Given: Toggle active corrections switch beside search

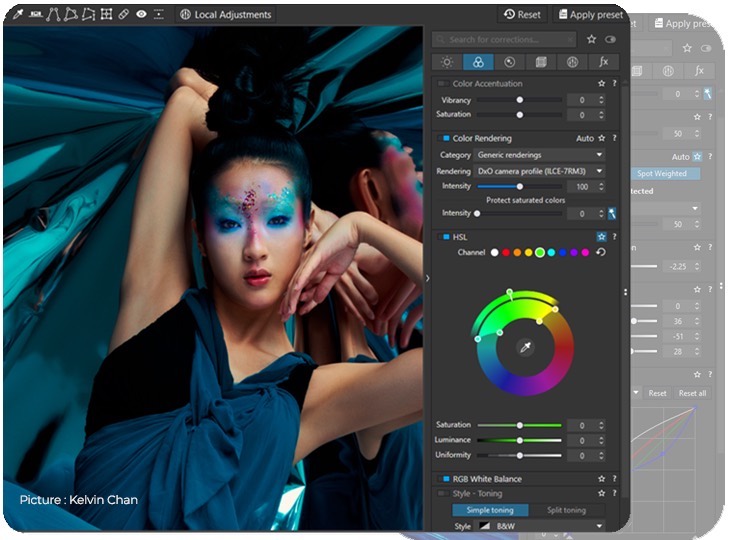Looking at the screenshot, I should 610,40.
